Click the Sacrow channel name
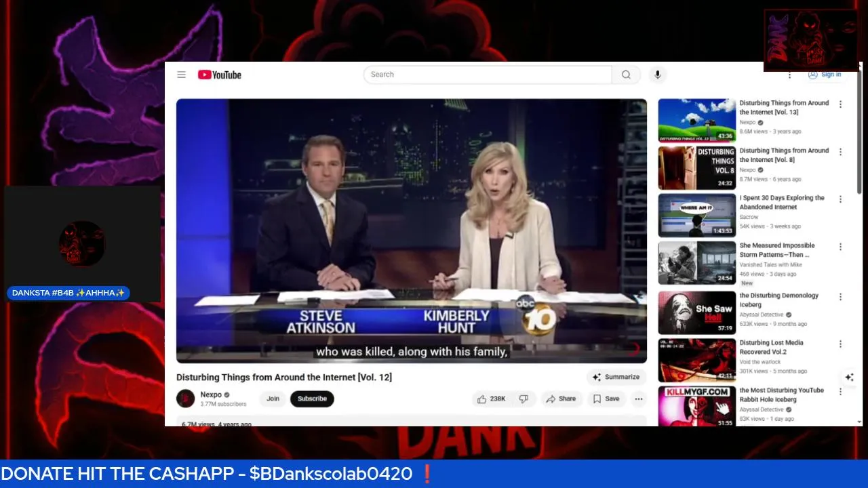 [x=749, y=217]
